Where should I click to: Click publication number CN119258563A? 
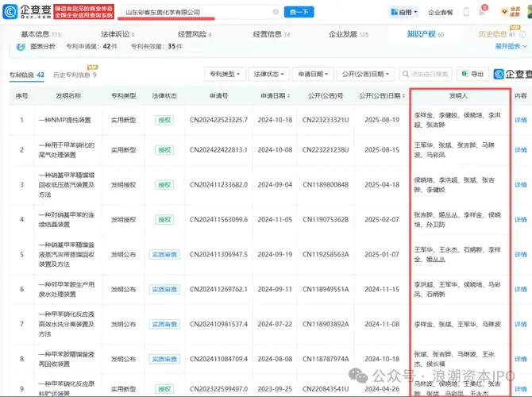[x=326, y=255]
